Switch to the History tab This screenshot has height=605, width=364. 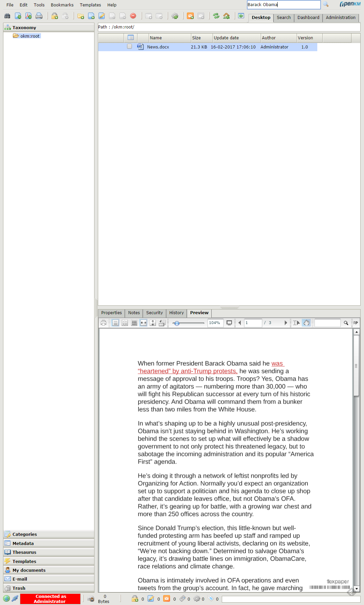pos(176,313)
